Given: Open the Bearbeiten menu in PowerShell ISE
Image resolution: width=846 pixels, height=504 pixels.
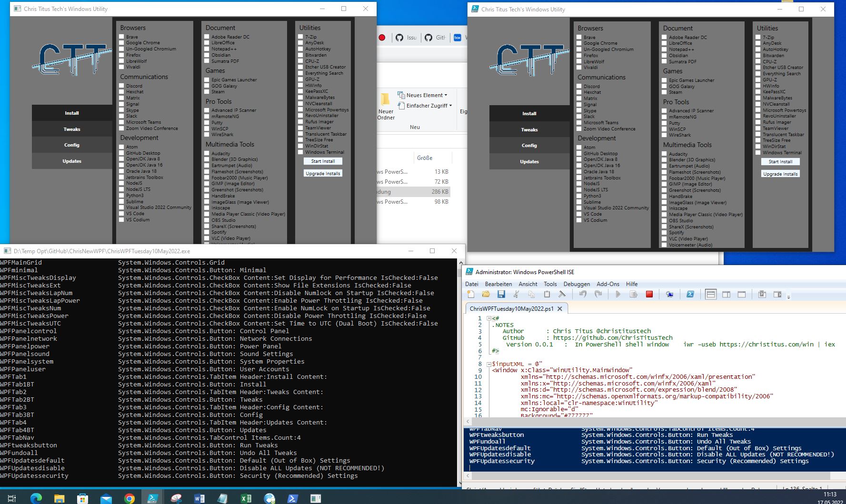Looking at the screenshot, I should click(x=498, y=284).
